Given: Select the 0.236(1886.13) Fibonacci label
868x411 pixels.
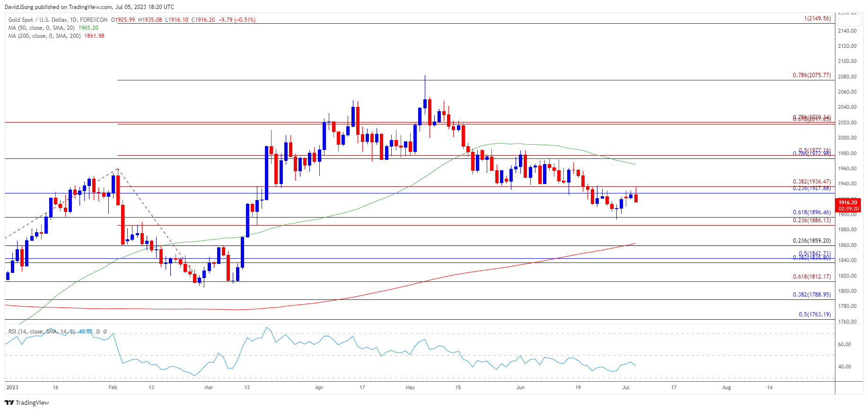Looking at the screenshot, I should 812,220.
